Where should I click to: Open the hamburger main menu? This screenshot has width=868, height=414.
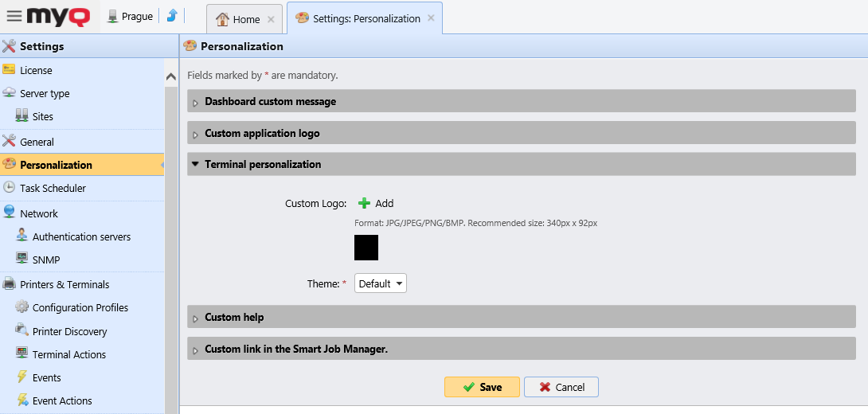(14, 16)
